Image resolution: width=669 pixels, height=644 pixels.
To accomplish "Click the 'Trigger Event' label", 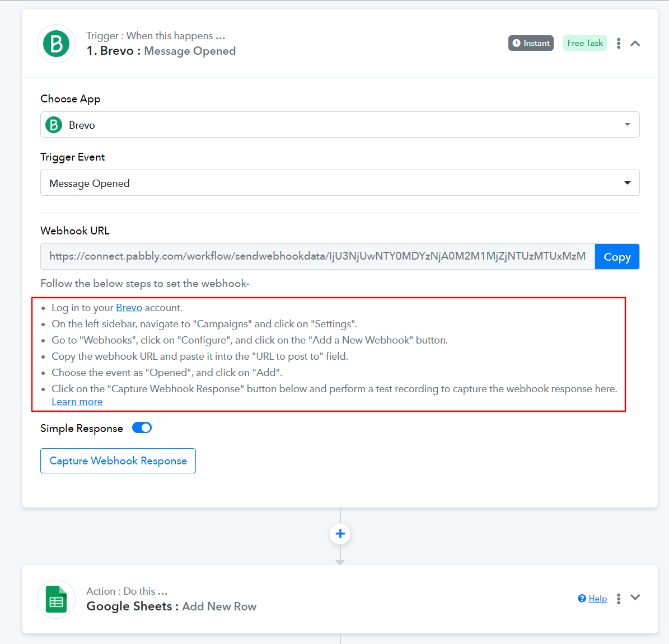I will [73, 157].
